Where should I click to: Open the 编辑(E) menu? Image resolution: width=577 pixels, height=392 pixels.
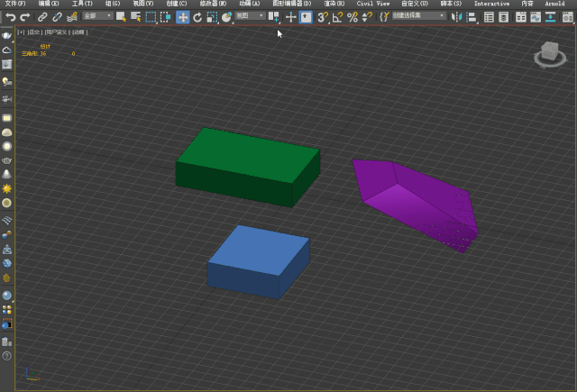coord(49,4)
